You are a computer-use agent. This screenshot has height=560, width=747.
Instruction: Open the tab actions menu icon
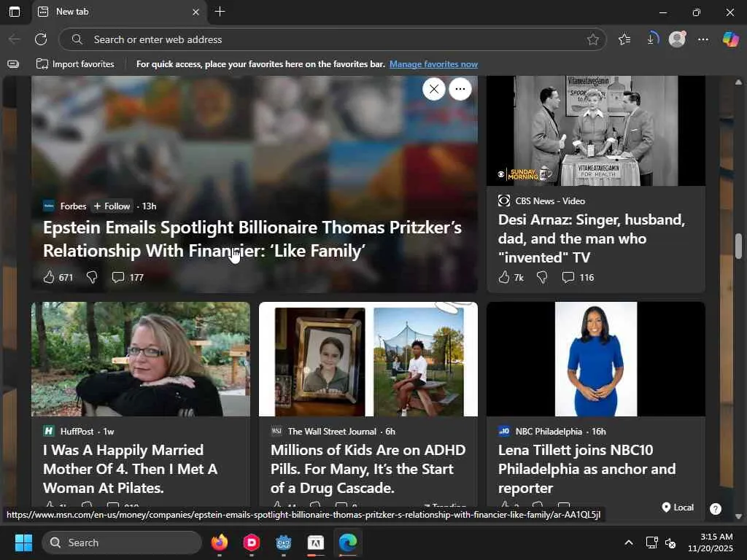pos(15,12)
